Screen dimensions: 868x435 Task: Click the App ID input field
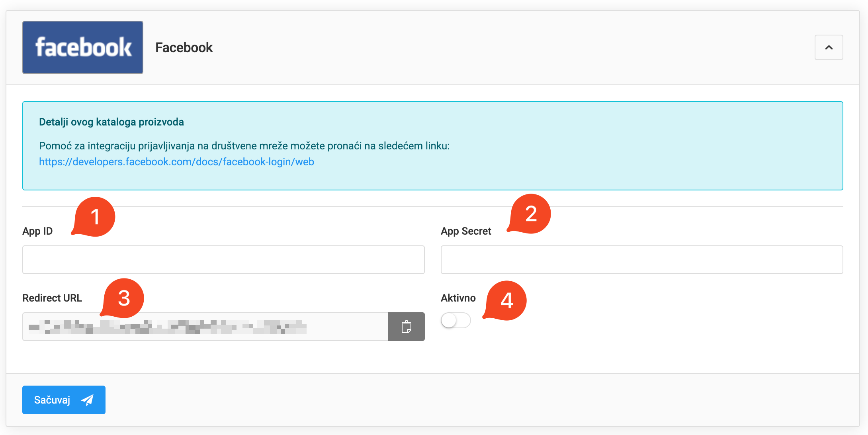223,260
